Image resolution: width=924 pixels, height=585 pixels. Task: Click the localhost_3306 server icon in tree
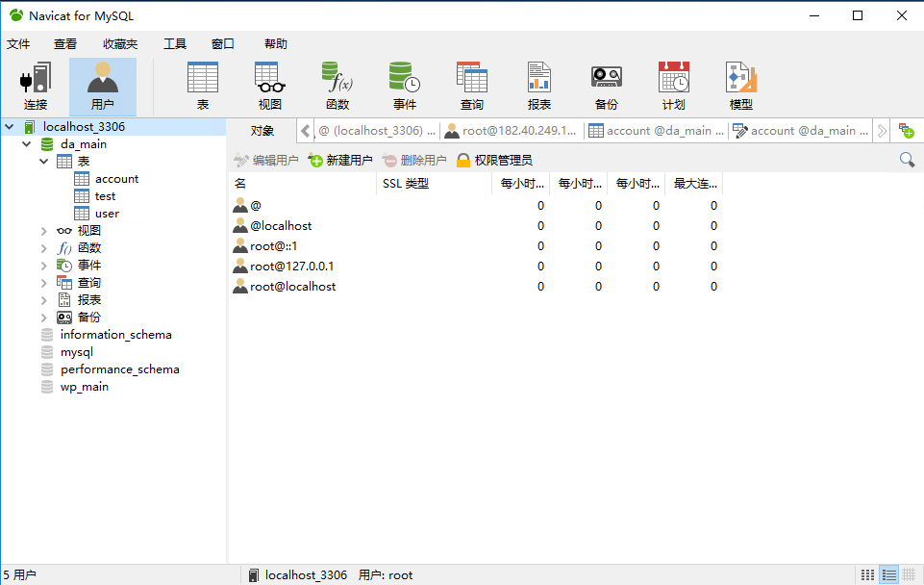[x=30, y=127]
